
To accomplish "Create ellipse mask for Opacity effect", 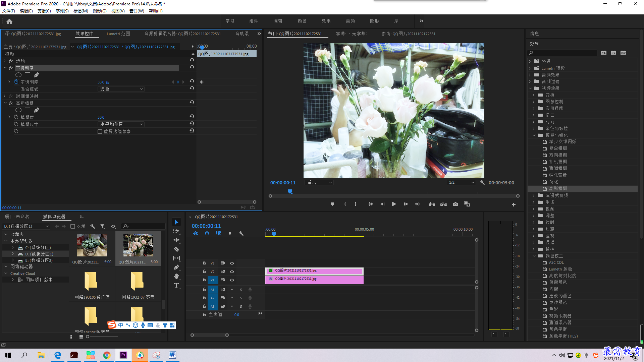I will (x=18, y=75).
